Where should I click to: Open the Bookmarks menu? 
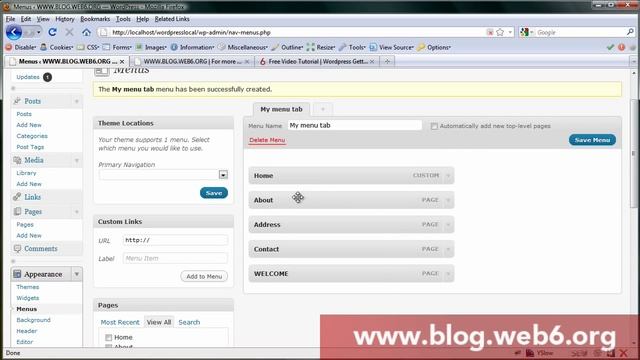point(95,19)
